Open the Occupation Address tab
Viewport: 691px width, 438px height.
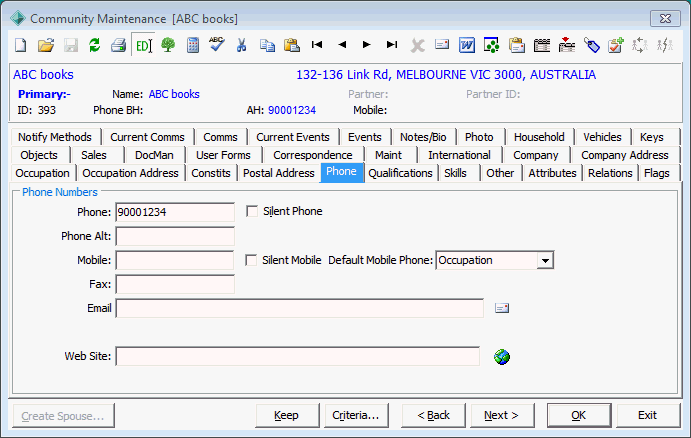(x=130, y=173)
